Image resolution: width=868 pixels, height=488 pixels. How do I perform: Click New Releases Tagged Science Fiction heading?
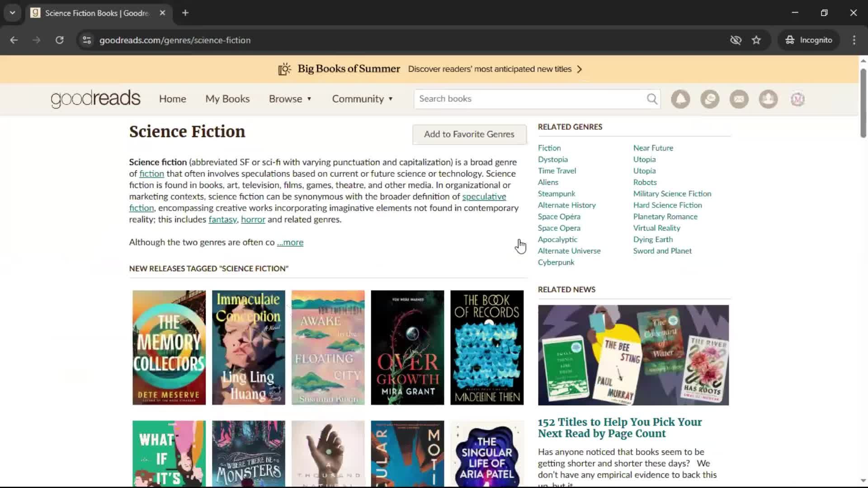(209, 269)
